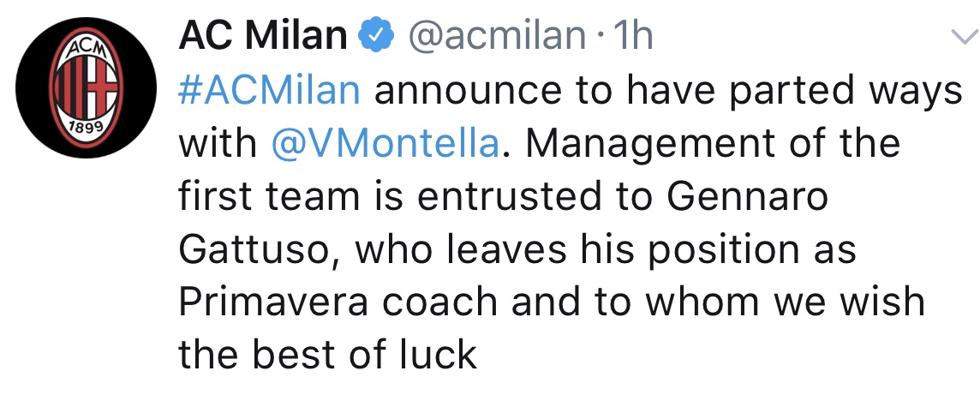
Task: Visit the @VMontella mention profile
Action: [386, 144]
